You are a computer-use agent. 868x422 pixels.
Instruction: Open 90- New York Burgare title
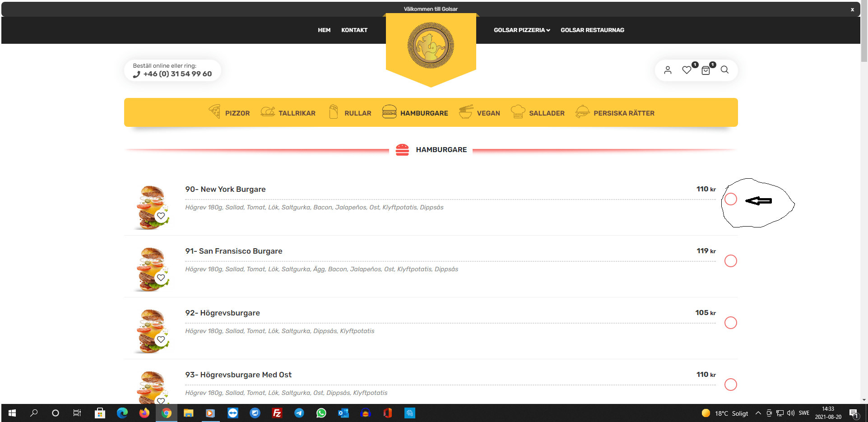(x=225, y=189)
